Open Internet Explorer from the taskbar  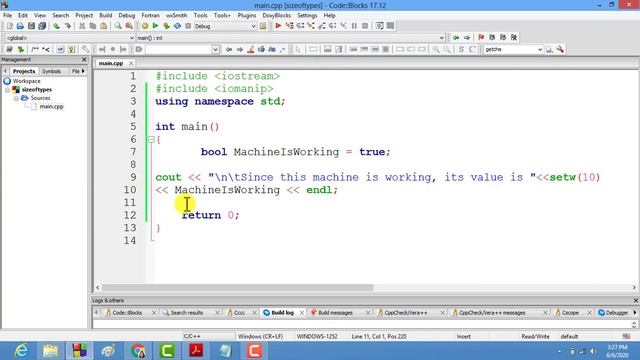(x=21, y=351)
